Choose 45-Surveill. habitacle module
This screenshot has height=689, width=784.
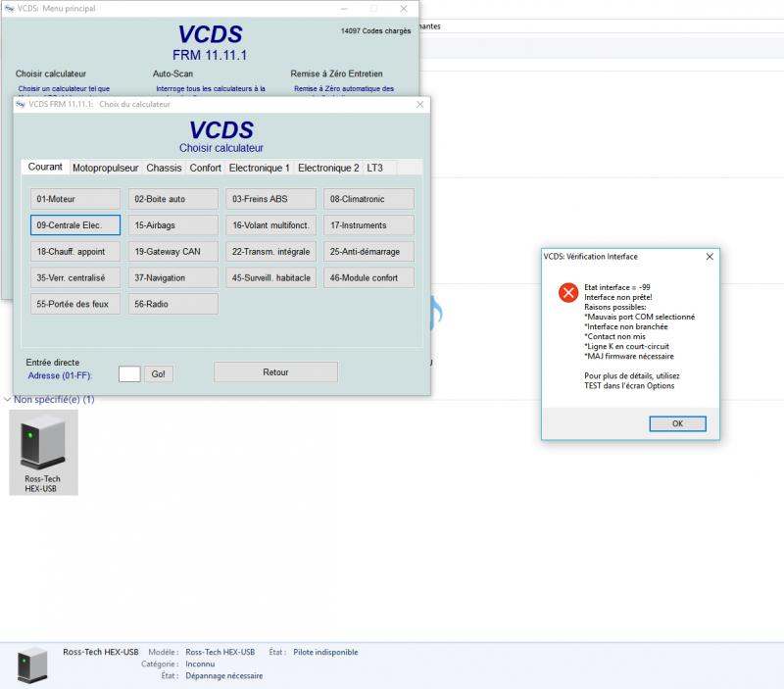coord(270,277)
